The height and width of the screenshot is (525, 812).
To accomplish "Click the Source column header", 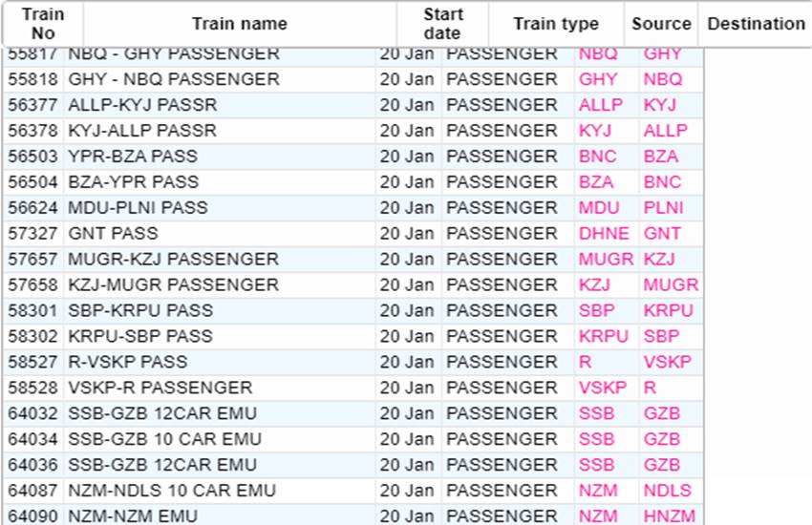I will click(661, 24).
